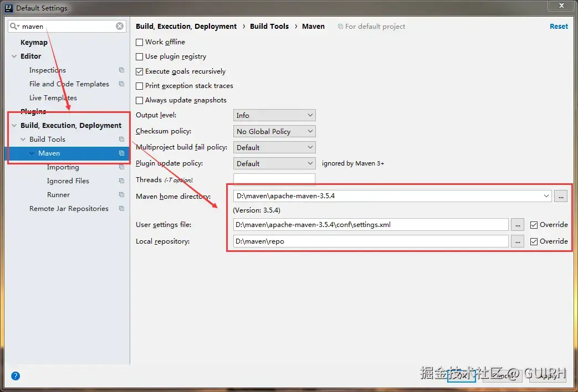Click the settings search box

coord(67,26)
